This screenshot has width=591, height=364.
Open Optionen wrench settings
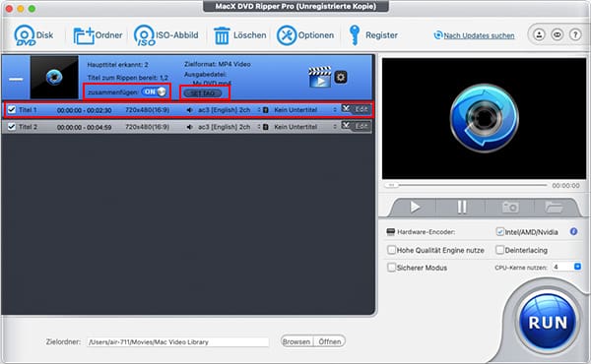pos(287,35)
